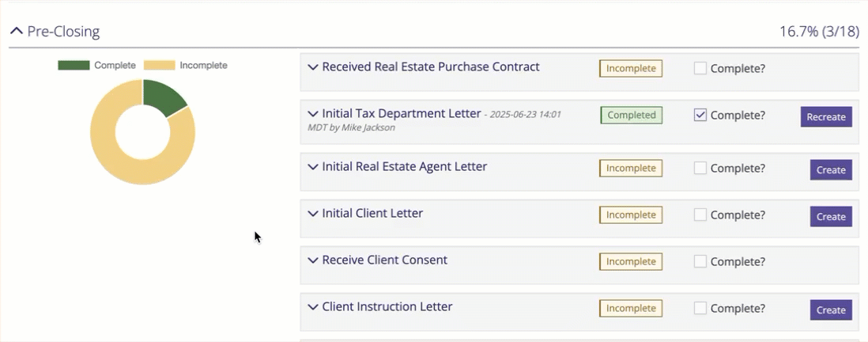Image resolution: width=868 pixels, height=342 pixels.
Task: Create the Client Instruction Letter
Action: coord(831,310)
